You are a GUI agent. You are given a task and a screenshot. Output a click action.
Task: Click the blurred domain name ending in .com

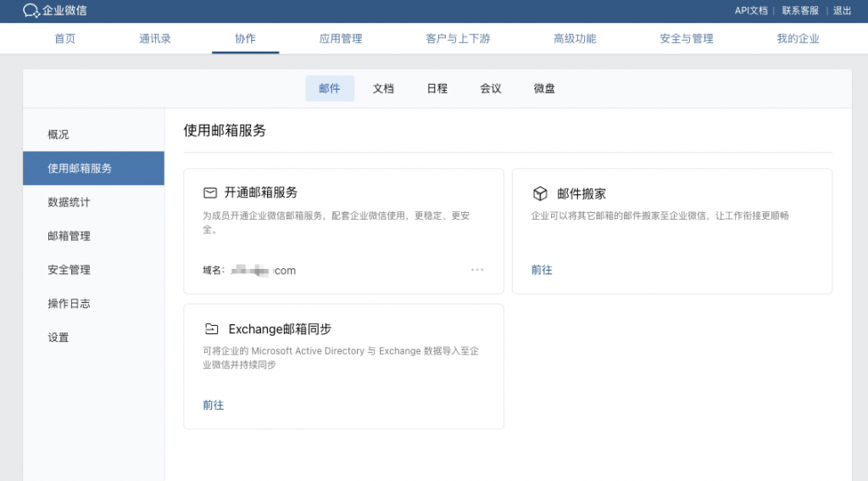264,271
